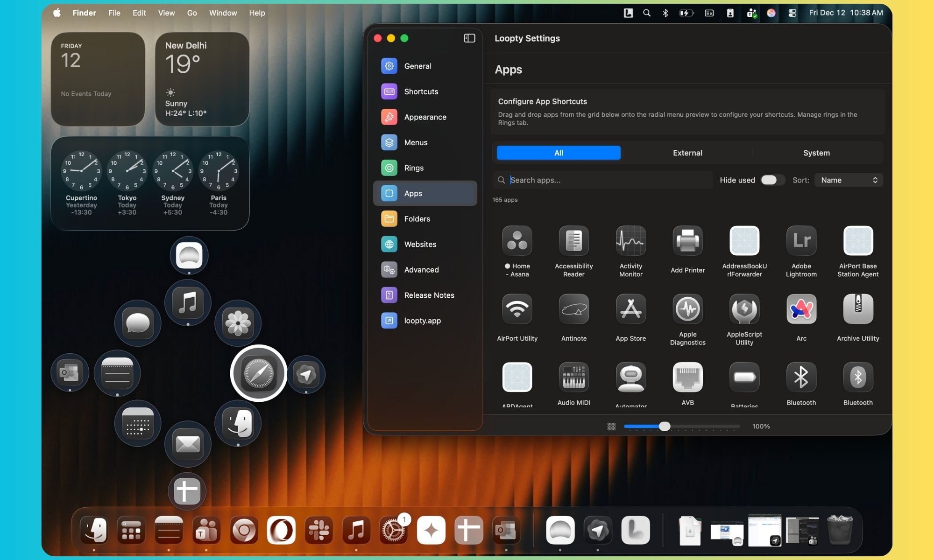Open the Appearance settings section

tap(425, 117)
